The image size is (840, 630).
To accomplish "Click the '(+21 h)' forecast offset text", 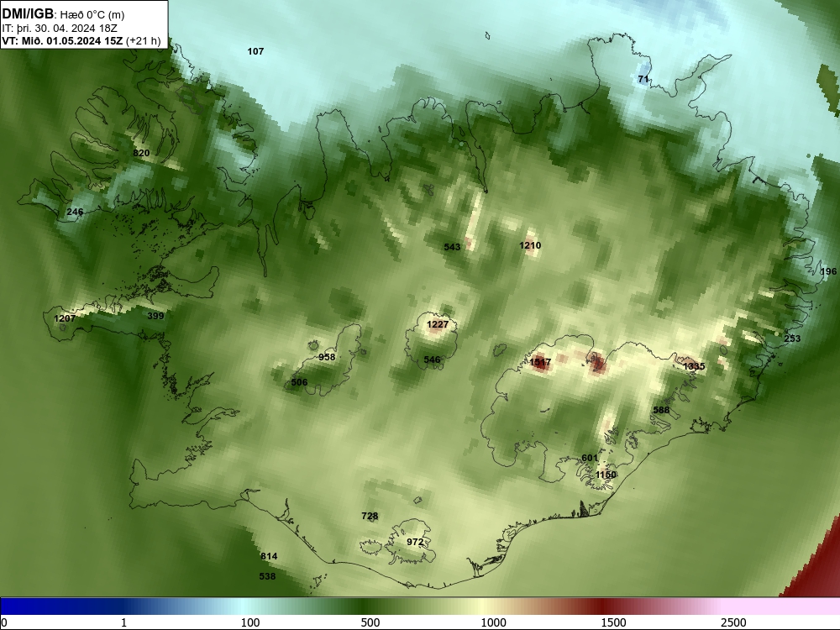I will (x=143, y=41).
